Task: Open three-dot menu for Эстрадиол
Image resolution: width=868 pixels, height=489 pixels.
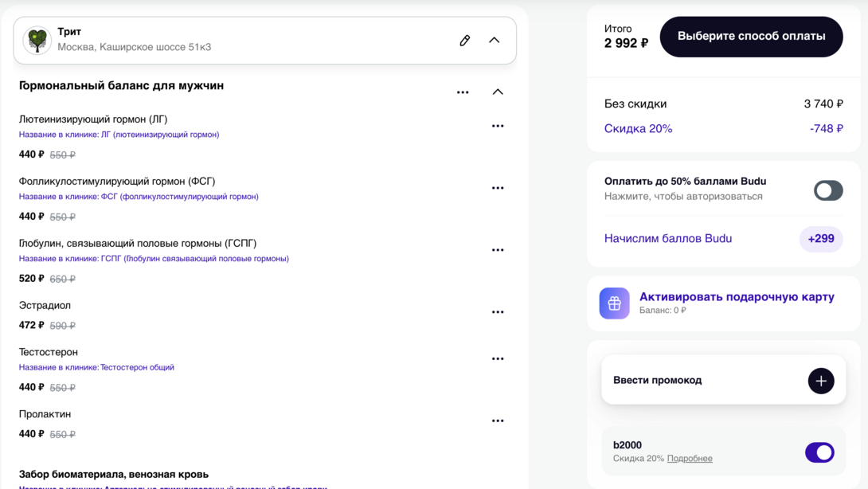Action: click(x=498, y=312)
